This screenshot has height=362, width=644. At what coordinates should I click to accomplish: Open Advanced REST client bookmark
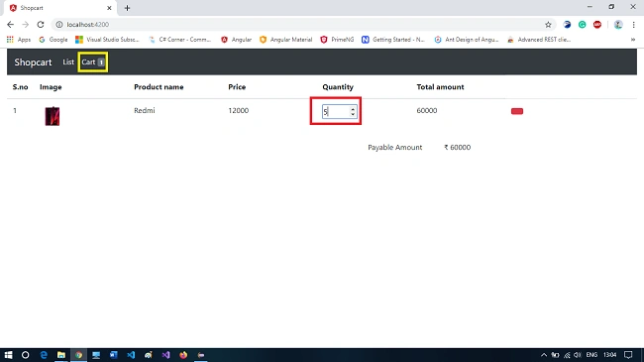click(x=539, y=40)
